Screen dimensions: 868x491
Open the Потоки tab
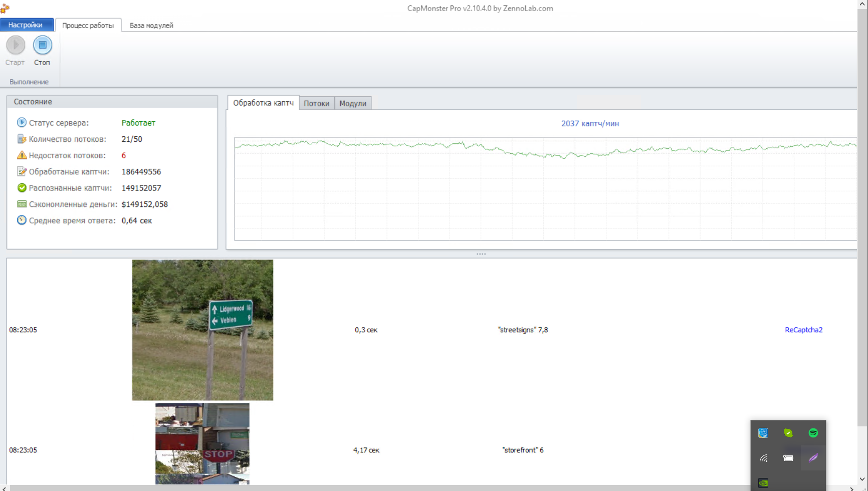coord(316,104)
